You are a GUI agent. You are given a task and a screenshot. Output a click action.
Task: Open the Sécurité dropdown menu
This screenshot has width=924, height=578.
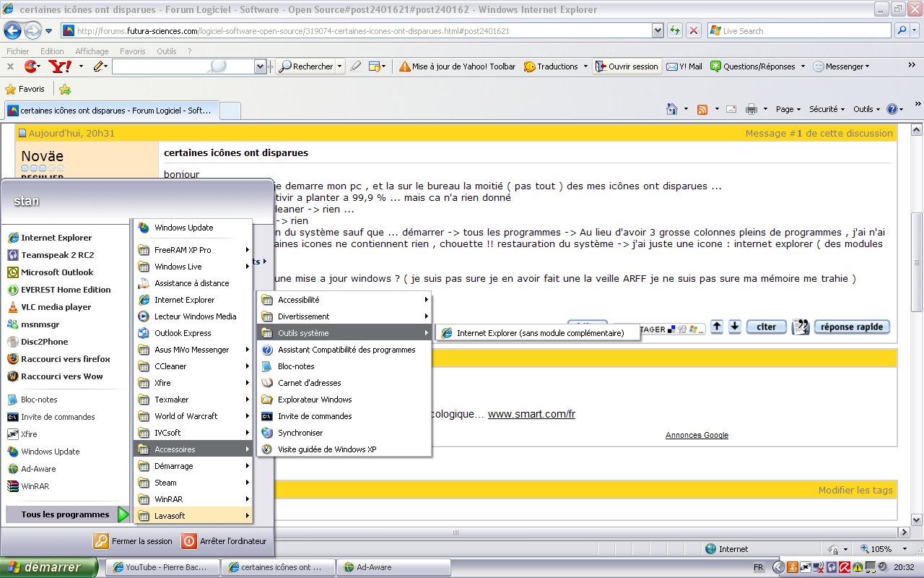827,109
